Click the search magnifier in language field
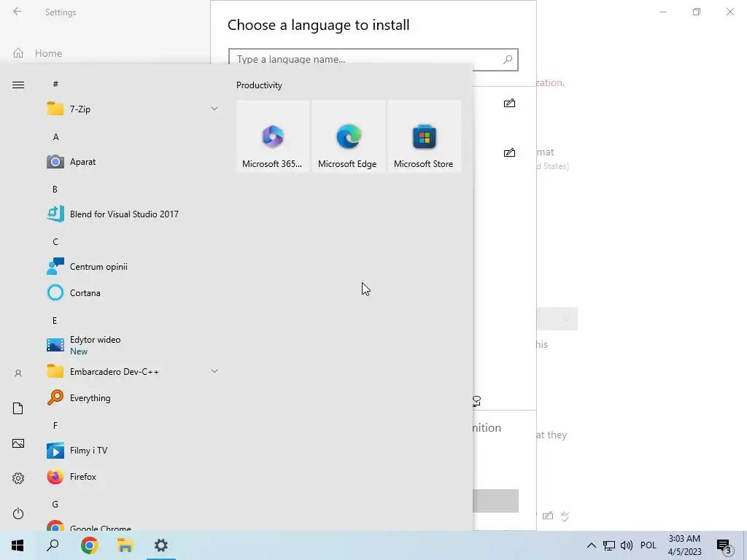The width and height of the screenshot is (747, 560). [508, 60]
